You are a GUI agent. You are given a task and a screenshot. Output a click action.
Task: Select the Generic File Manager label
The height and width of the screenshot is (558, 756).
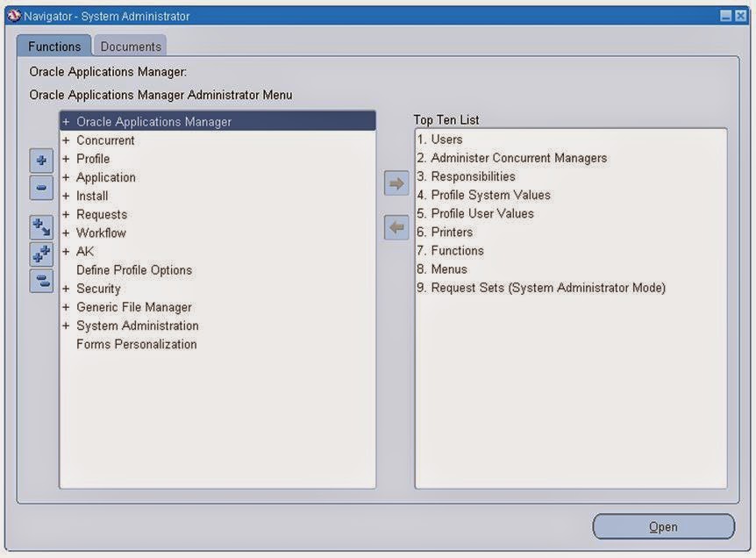pos(134,307)
